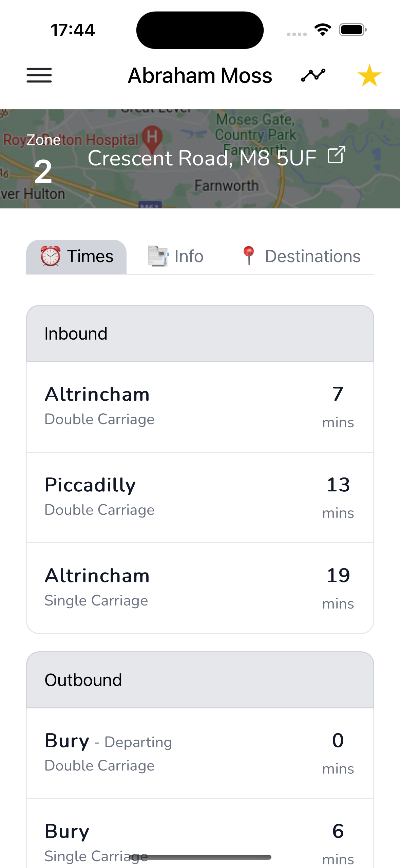Select Bury tram due in 6 mins
The height and width of the screenshot is (868, 400).
pos(200,839)
